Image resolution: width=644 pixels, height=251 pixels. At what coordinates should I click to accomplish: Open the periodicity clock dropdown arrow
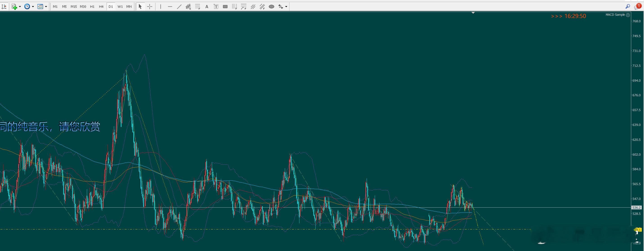pyautogui.click(x=33, y=7)
